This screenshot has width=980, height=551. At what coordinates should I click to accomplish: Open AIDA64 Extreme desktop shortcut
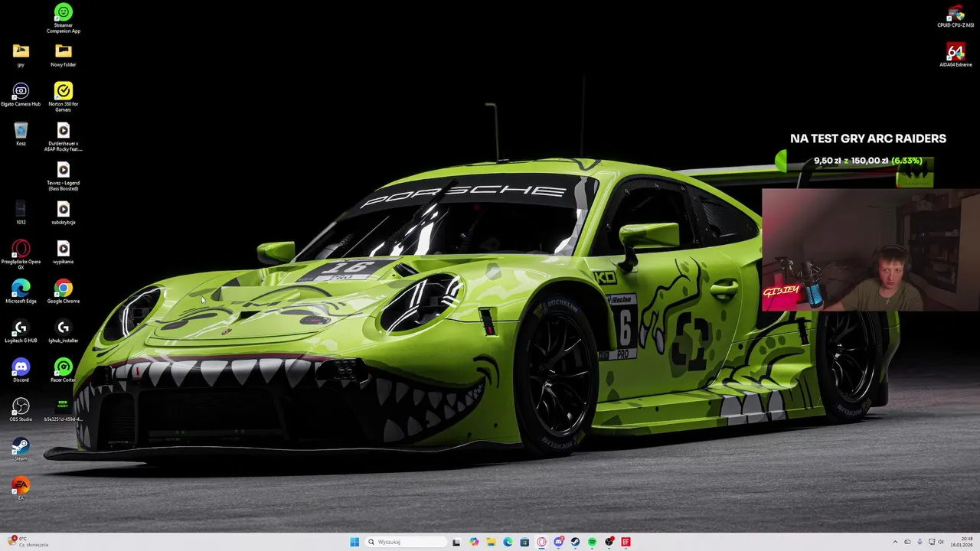(x=955, y=56)
